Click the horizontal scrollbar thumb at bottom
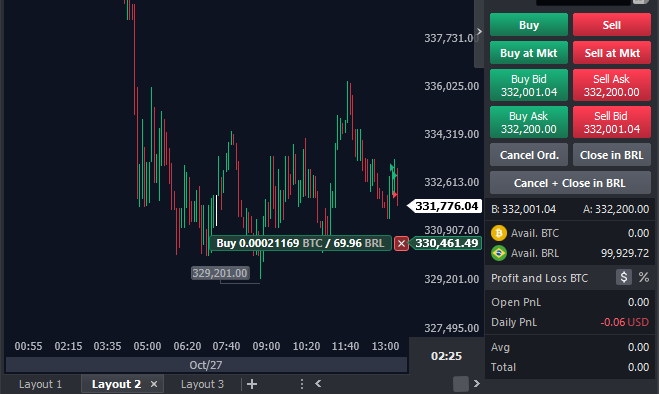This screenshot has height=394, width=659. 461,384
